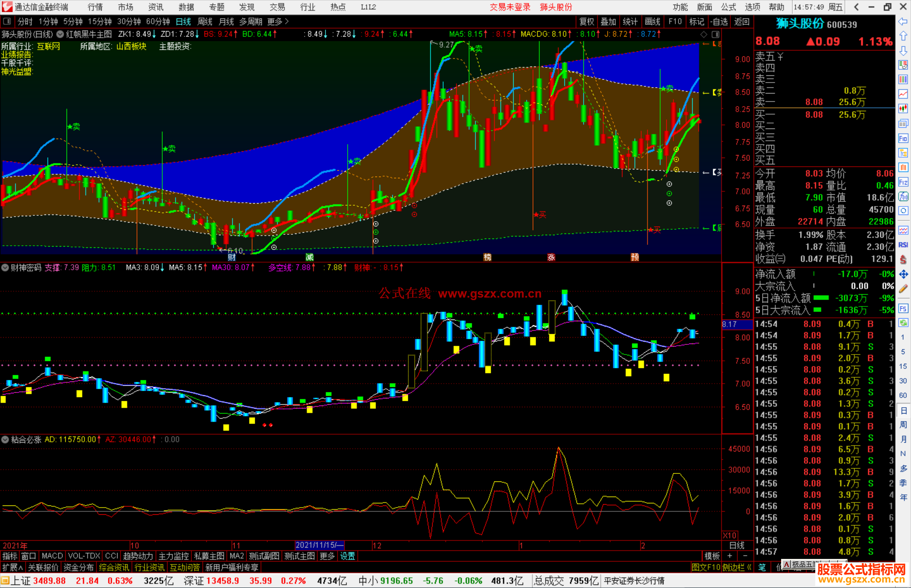
Task: Click the minus zoom button near 模板
Action: coord(745,556)
